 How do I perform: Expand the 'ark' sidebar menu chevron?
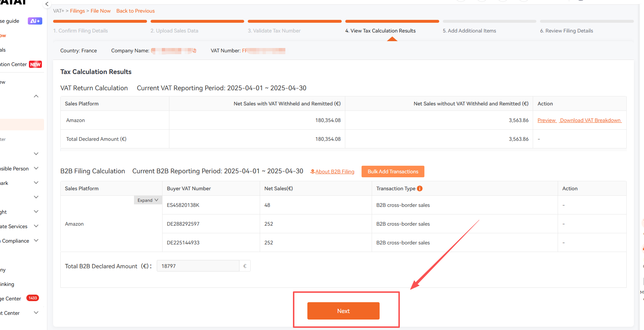[36, 183]
